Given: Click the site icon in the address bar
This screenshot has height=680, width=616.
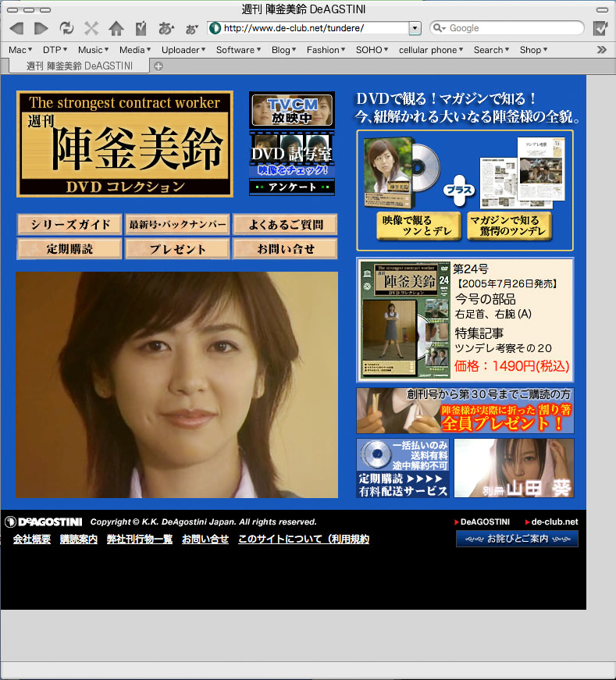Looking at the screenshot, I should [215, 28].
